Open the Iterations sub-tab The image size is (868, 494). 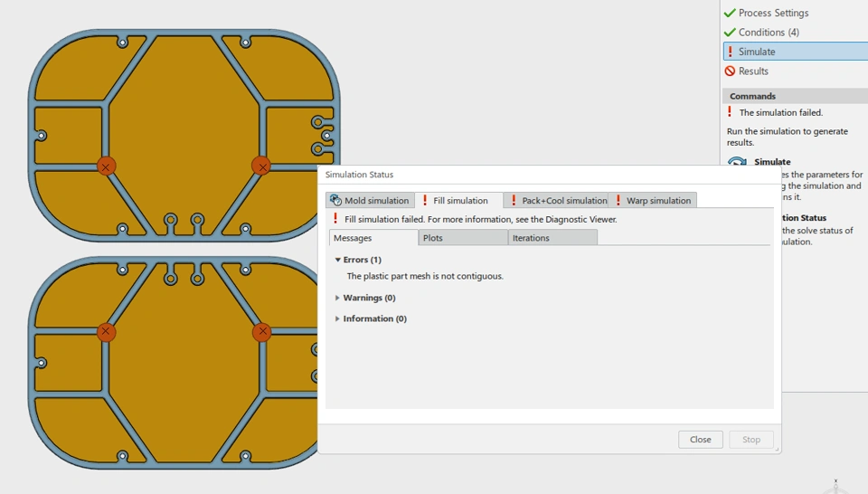pyautogui.click(x=553, y=238)
